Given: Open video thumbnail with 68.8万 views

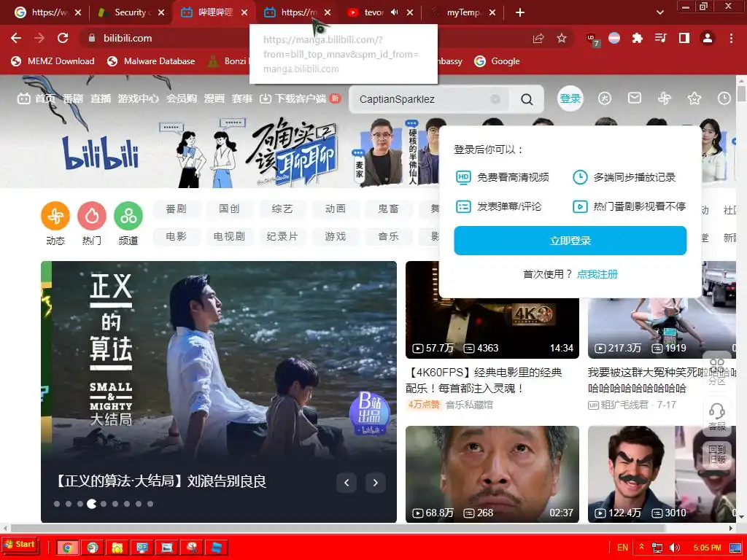Looking at the screenshot, I should click(x=492, y=474).
